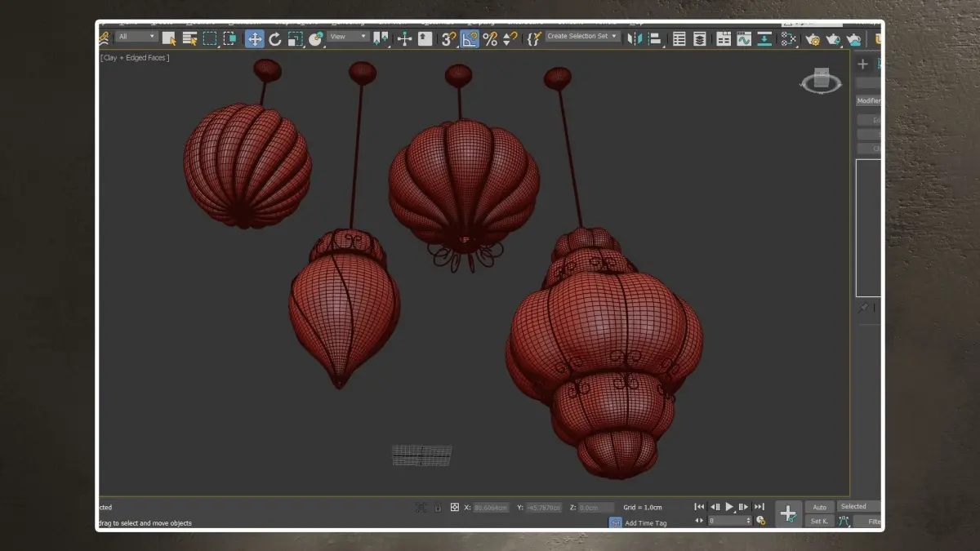Click Edit Named Selection Sets icon
Viewport: 980px width, 551px height.
[x=534, y=38]
